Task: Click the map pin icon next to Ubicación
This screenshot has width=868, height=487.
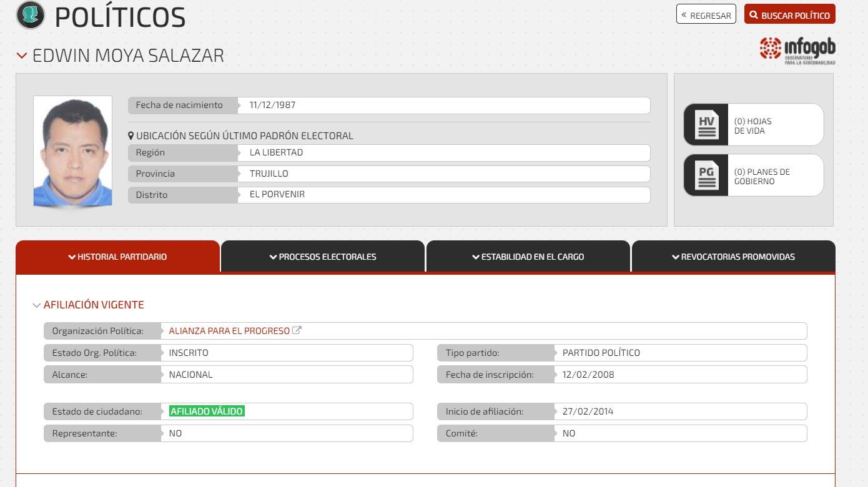Action: click(x=131, y=135)
